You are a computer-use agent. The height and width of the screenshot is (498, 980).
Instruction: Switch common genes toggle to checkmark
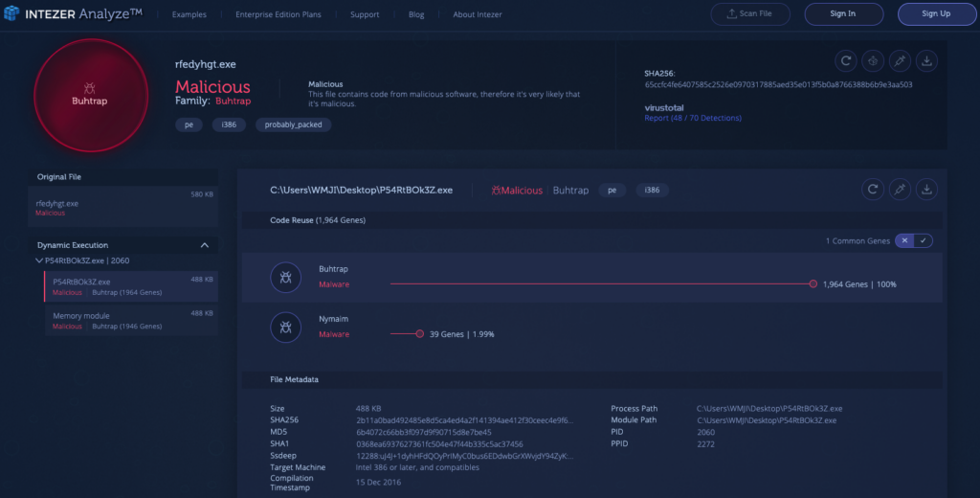tap(924, 241)
